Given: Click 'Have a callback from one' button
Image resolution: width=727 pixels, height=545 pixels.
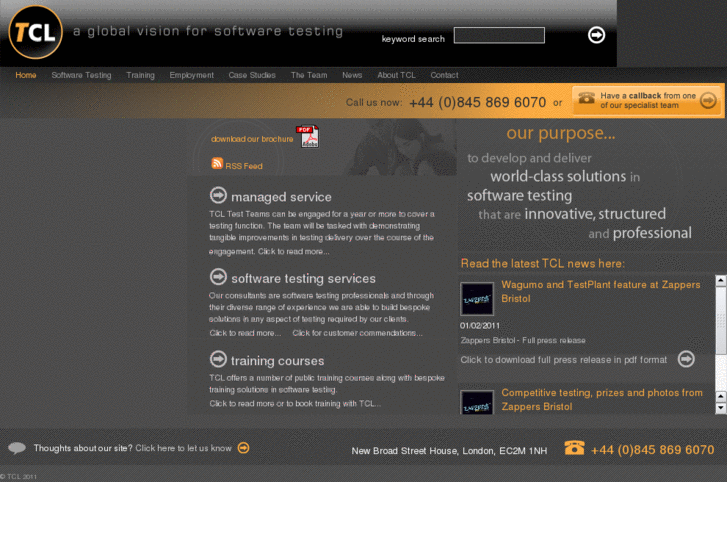Looking at the screenshot, I should 648,100.
